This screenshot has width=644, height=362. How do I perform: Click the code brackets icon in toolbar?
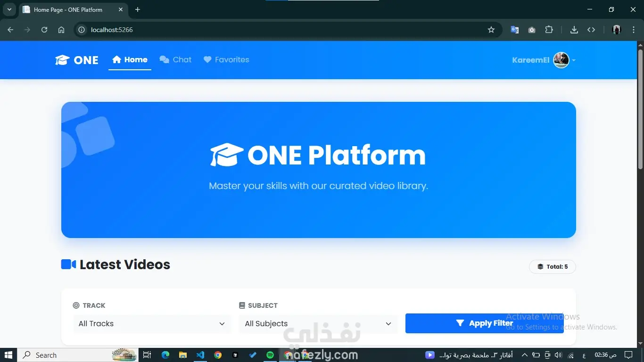(x=591, y=30)
